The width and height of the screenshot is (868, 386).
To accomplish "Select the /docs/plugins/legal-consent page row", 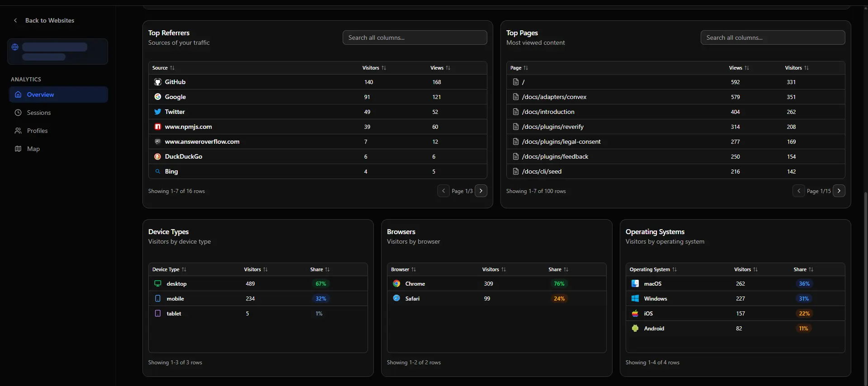I will tap(675, 141).
